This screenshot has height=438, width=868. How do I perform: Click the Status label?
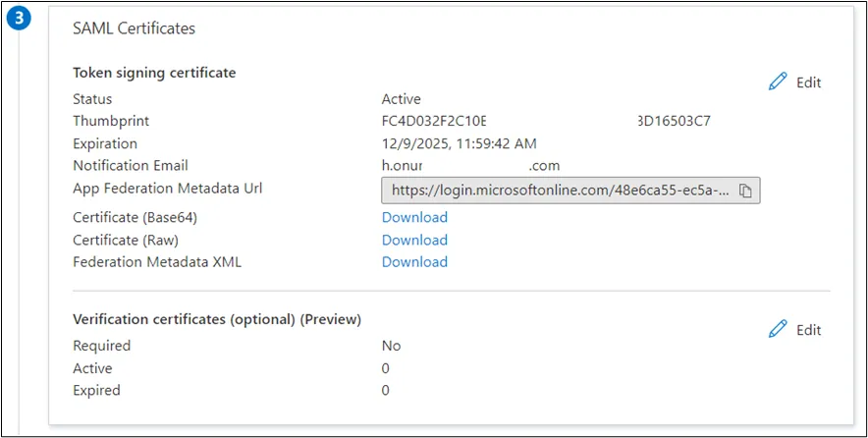coord(92,99)
